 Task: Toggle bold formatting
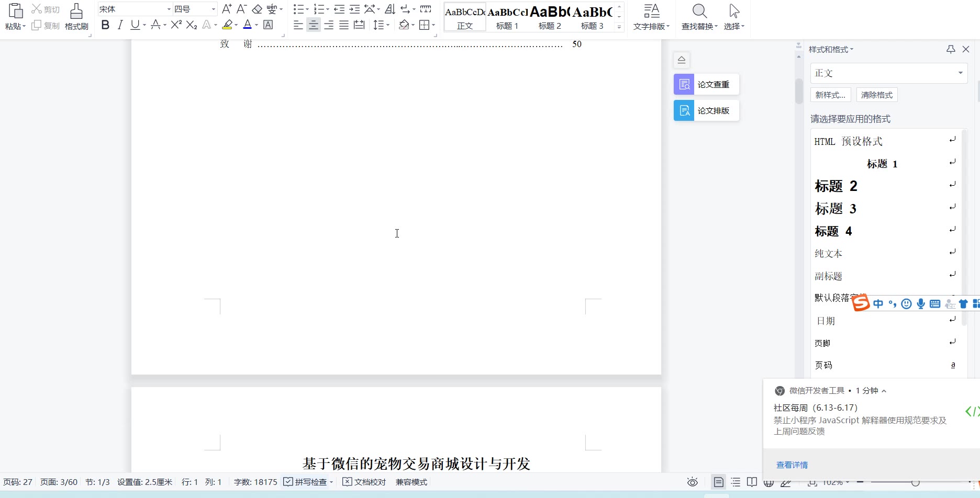pos(105,25)
